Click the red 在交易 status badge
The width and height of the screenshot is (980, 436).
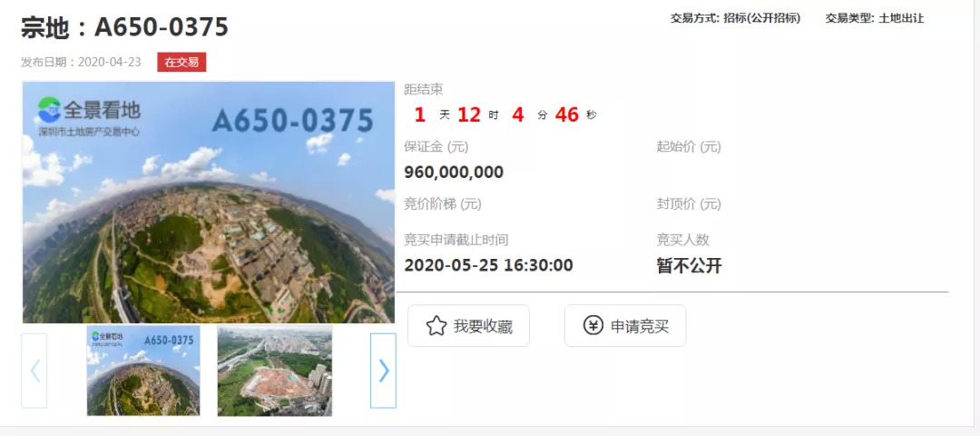coord(181,62)
